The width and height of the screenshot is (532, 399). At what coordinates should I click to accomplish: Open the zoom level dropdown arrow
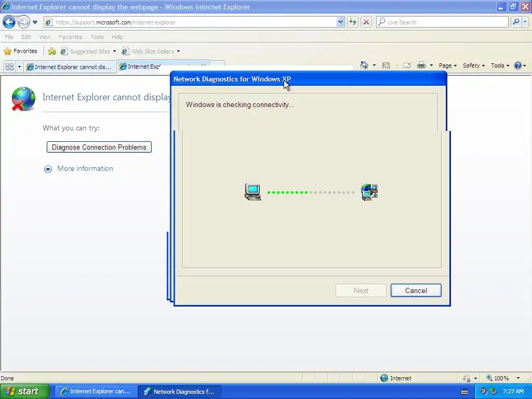point(518,378)
